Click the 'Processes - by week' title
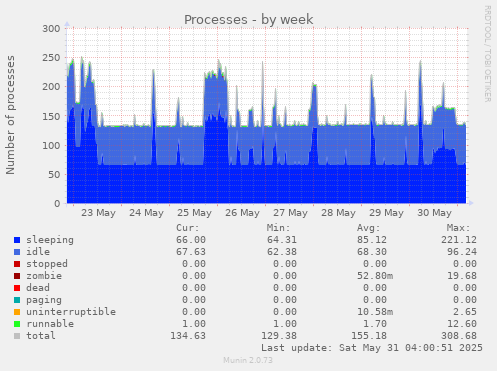Viewport: 497px width, 371px height. (x=249, y=19)
